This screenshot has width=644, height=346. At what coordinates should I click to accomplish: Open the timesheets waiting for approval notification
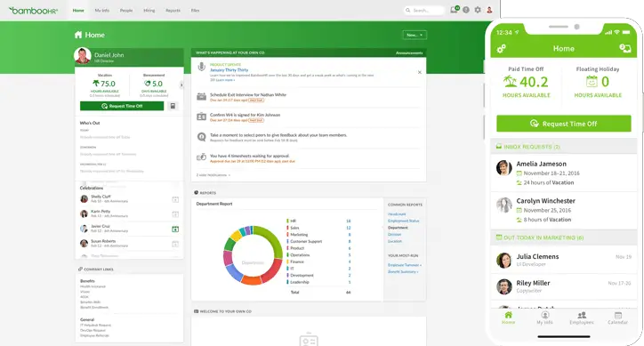click(x=250, y=157)
